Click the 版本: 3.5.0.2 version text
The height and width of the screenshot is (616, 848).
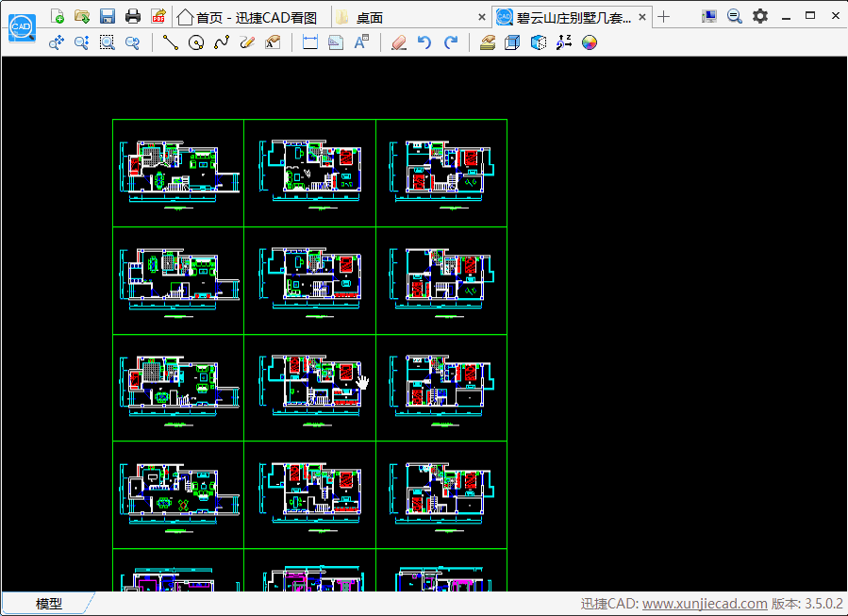(806, 604)
